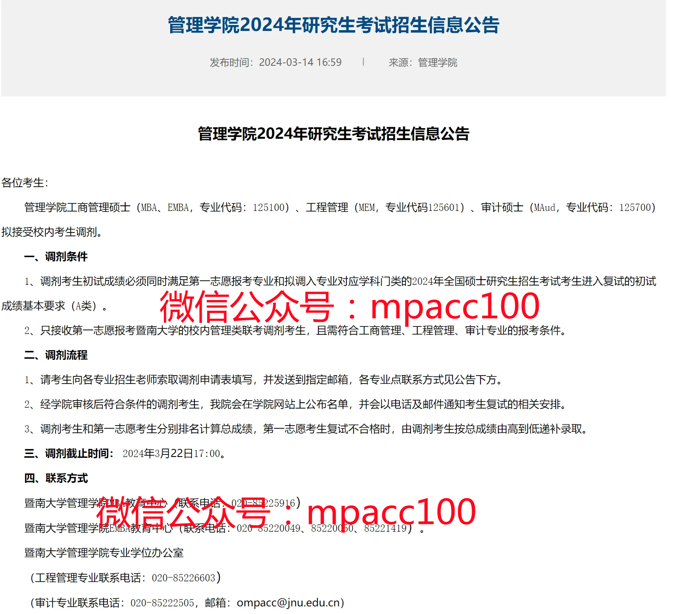Click 工程管理专业联系电话：020-85226603
The height and width of the screenshot is (614, 700).
point(125,578)
